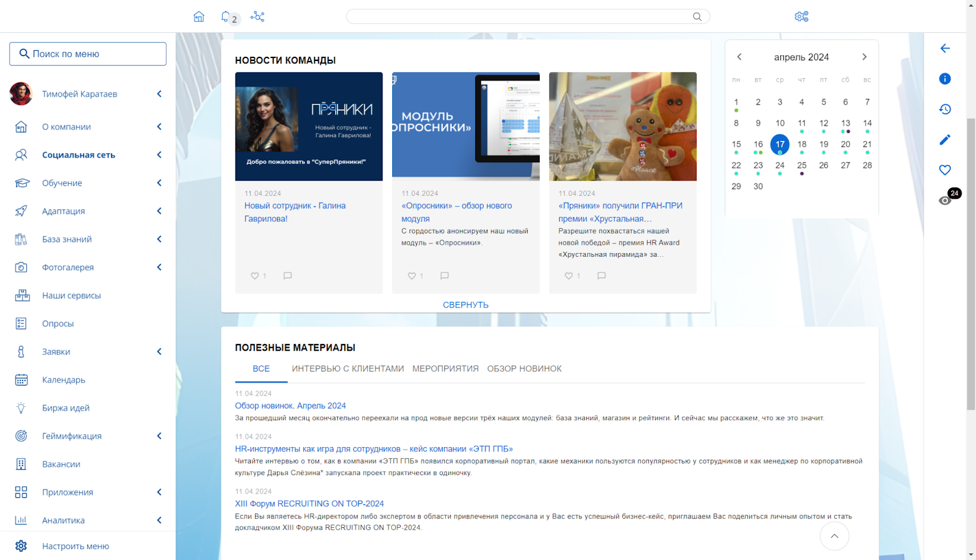The width and height of the screenshot is (976, 560).
Task: Click the pencil edit icon
Action: coord(945,140)
